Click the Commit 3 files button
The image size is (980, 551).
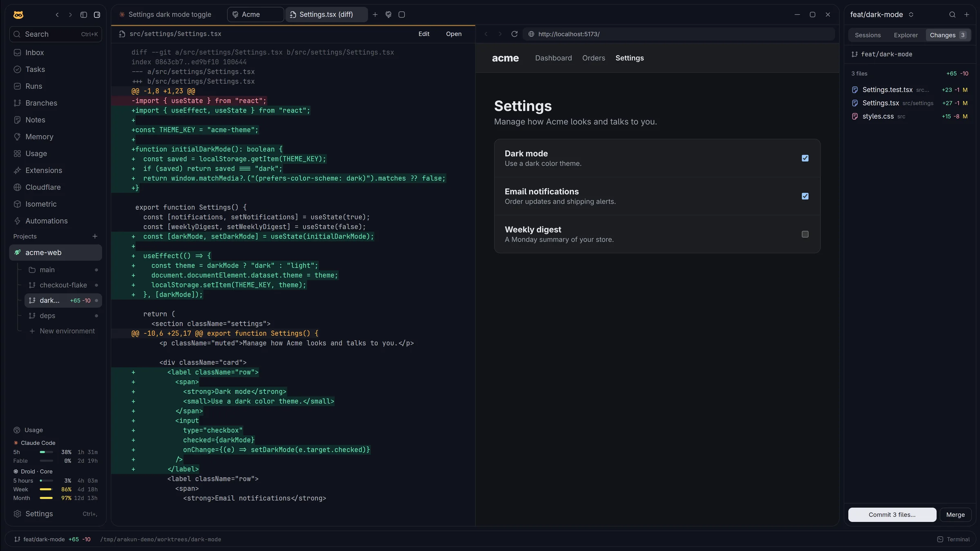(892, 515)
